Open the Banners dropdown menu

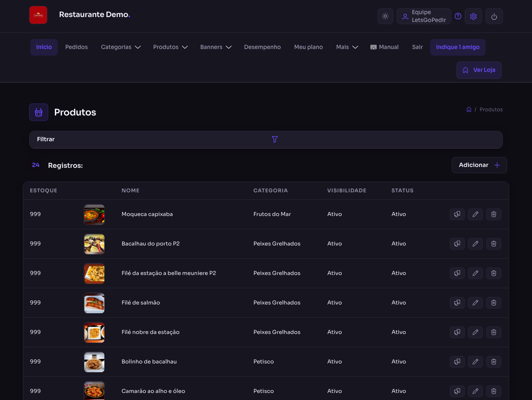[216, 47]
